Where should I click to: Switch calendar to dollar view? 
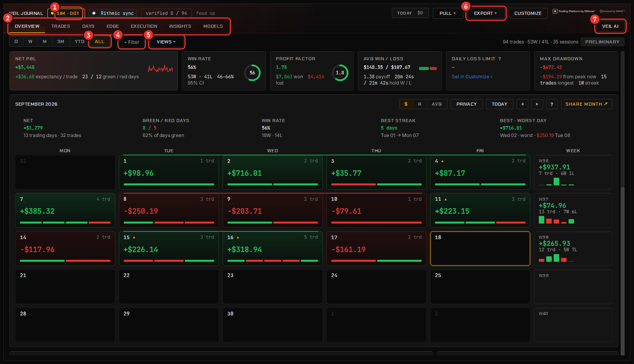[406, 104]
